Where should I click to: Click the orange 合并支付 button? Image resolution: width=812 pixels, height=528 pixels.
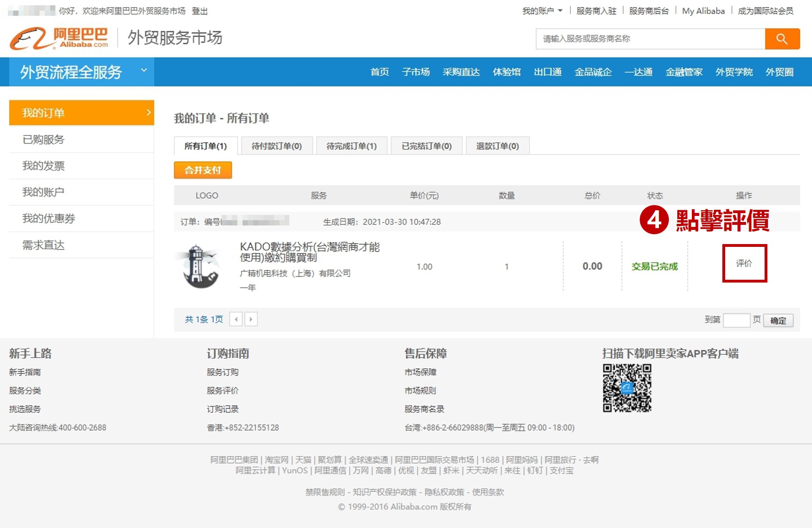pyautogui.click(x=203, y=170)
